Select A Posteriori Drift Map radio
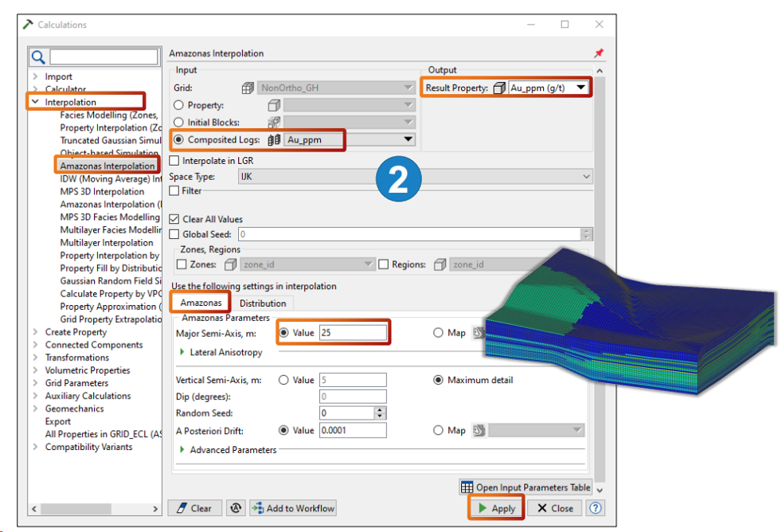Viewport: 782px width, 532px height. (x=438, y=430)
